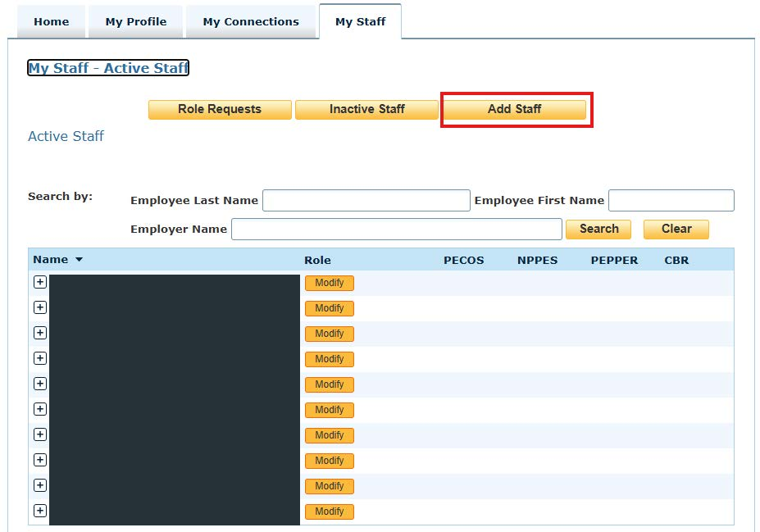
Task: Expand the ninth staff row
Action: point(40,485)
